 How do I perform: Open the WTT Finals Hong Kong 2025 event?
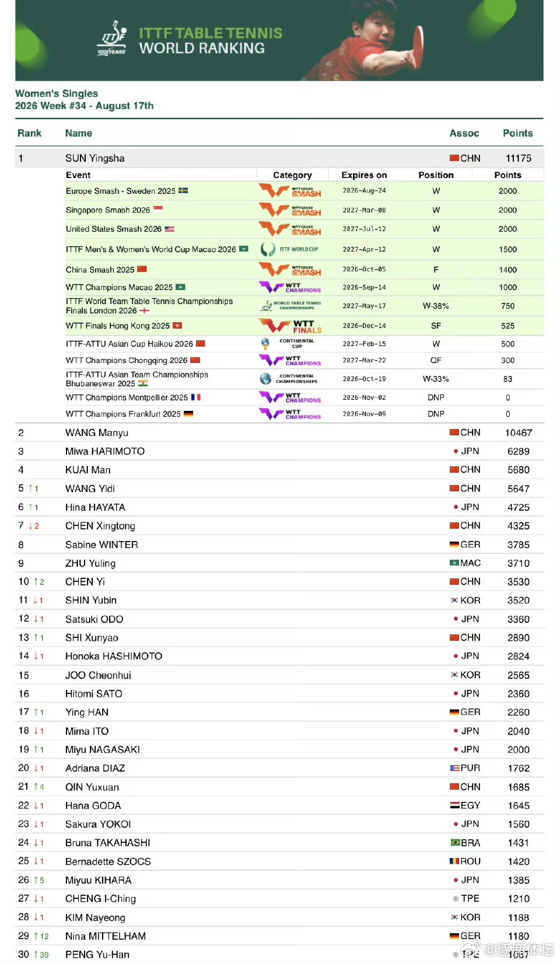[x=118, y=326]
